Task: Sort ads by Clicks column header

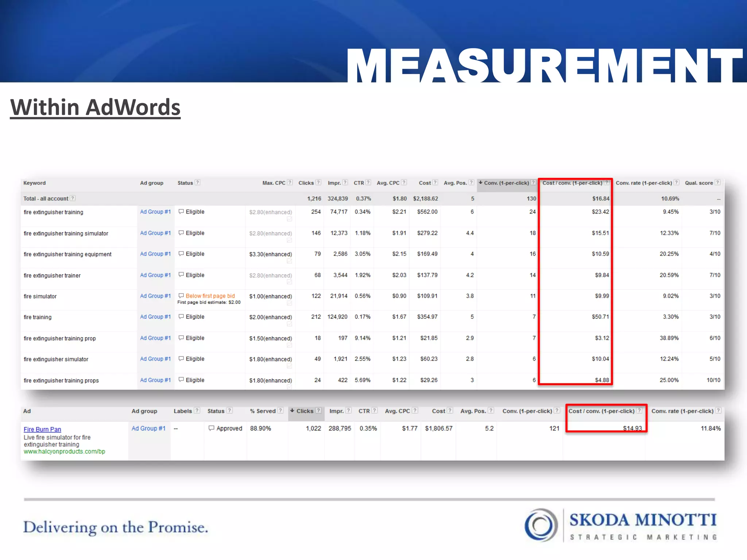Action: coord(305,411)
